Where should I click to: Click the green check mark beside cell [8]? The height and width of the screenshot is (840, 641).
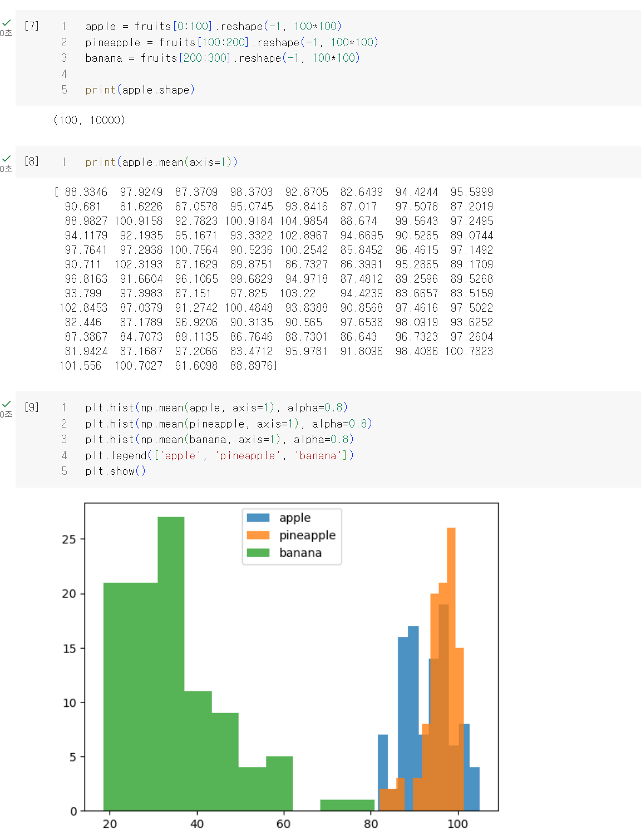click(6, 159)
